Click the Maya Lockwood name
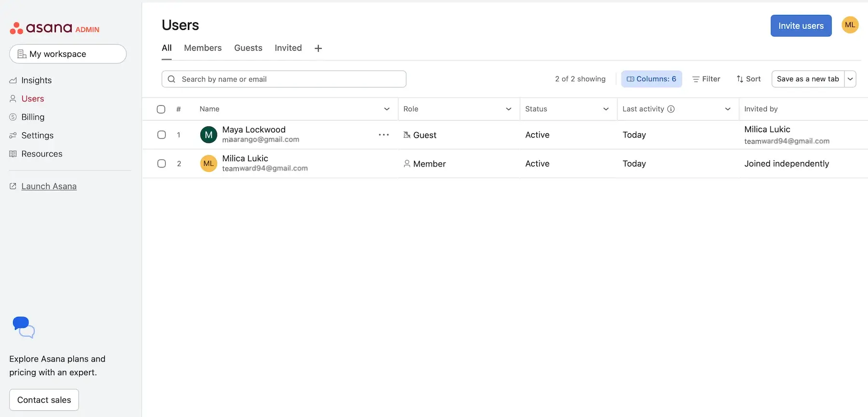 254,130
